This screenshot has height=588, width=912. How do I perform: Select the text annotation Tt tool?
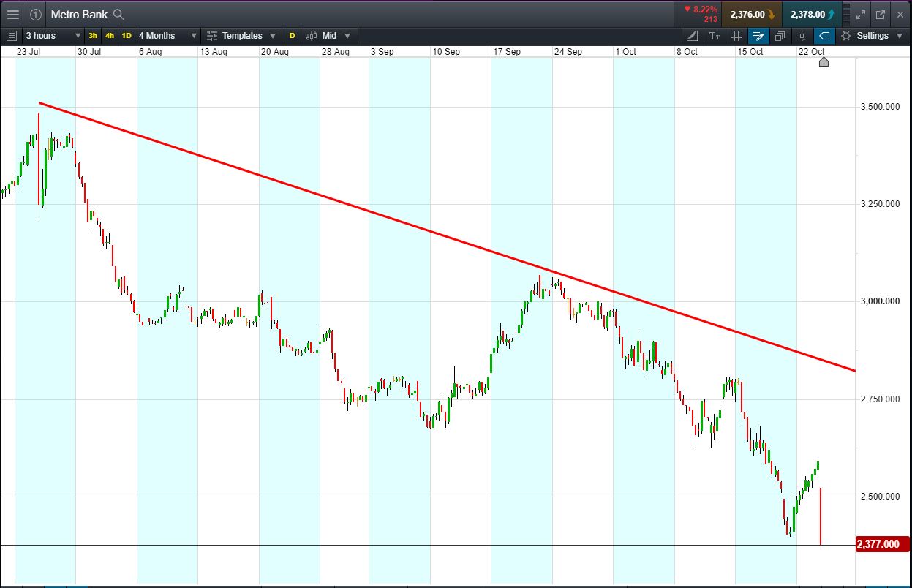pyautogui.click(x=715, y=35)
